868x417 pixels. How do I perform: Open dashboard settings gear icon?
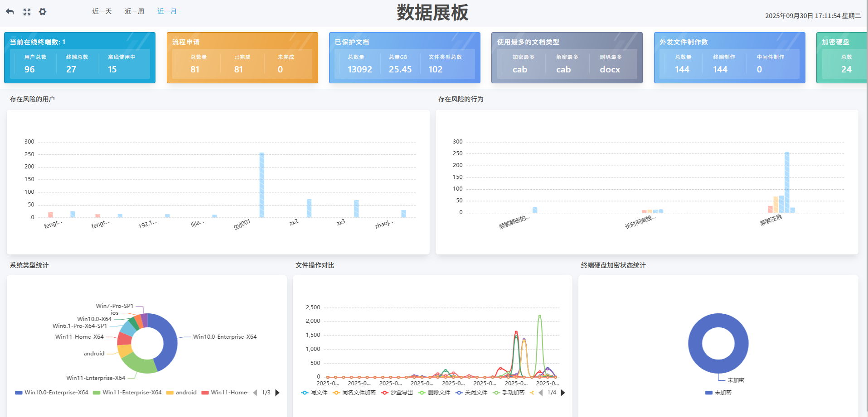[43, 12]
